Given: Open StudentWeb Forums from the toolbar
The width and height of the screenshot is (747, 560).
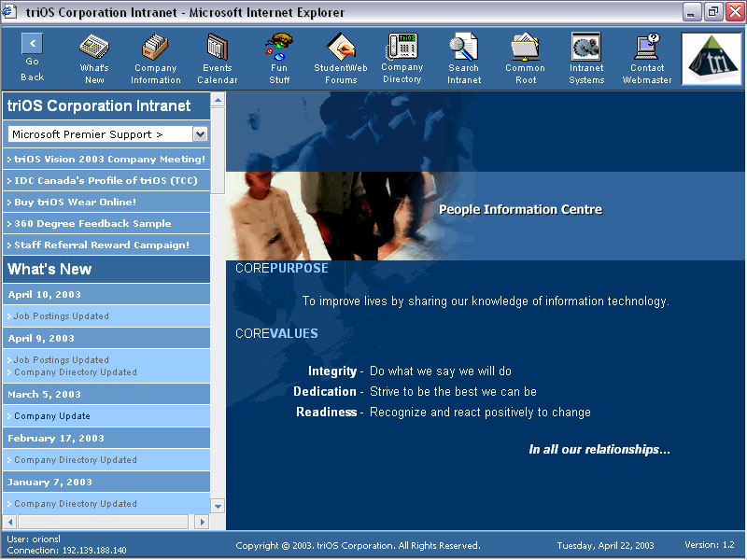Looking at the screenshot, I should [x=340, y=56].
